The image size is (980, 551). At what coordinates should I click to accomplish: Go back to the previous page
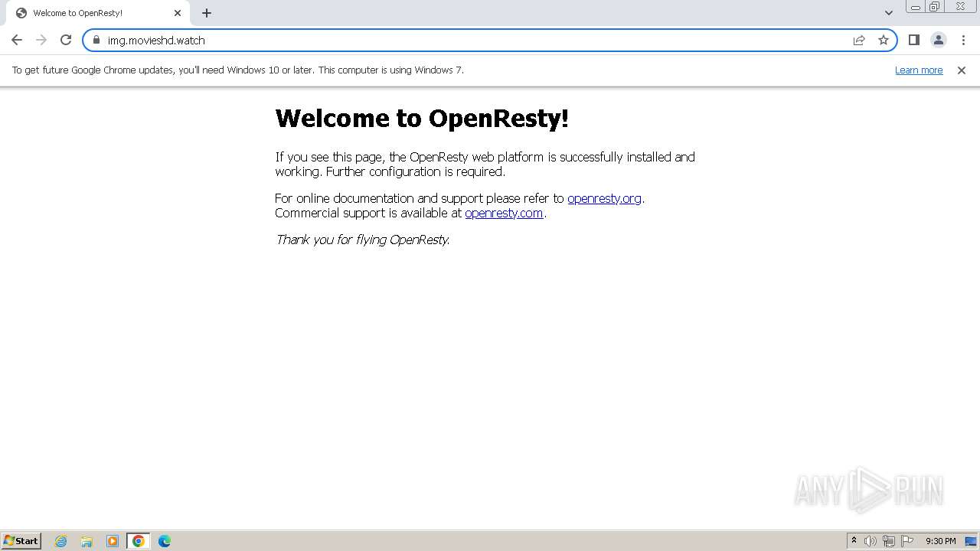coord(17,40)
